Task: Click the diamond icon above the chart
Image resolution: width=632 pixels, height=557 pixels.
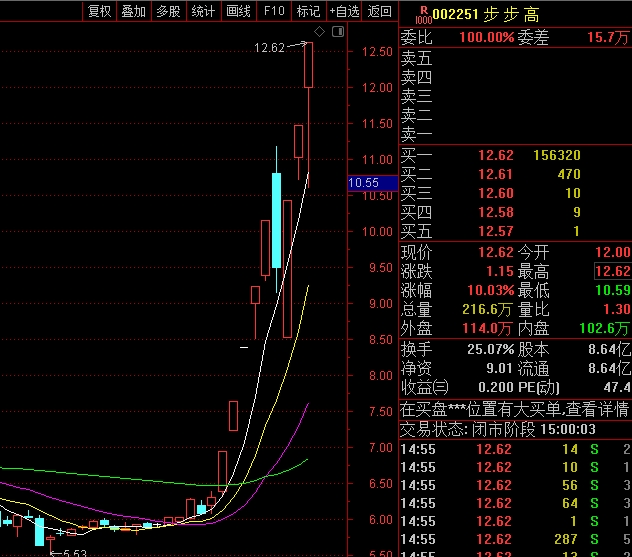Action: pyautogui.click(x=319, y=31)
